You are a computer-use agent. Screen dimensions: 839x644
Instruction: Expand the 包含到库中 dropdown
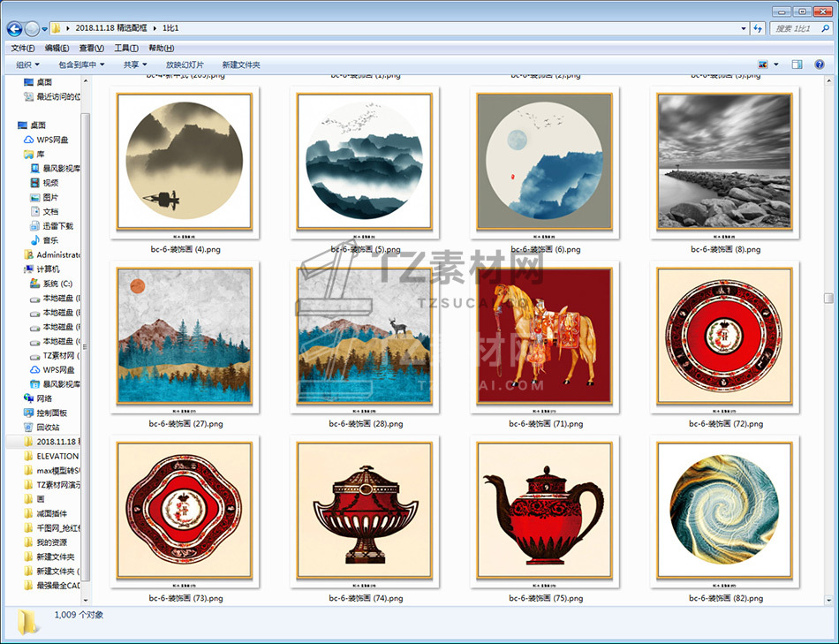tap(81, 64)
